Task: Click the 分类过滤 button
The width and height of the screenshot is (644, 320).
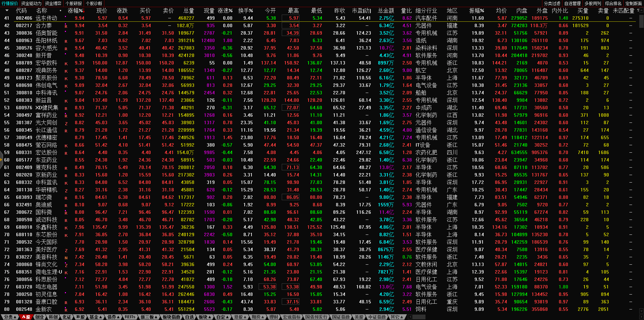Action: coord(552,3)
